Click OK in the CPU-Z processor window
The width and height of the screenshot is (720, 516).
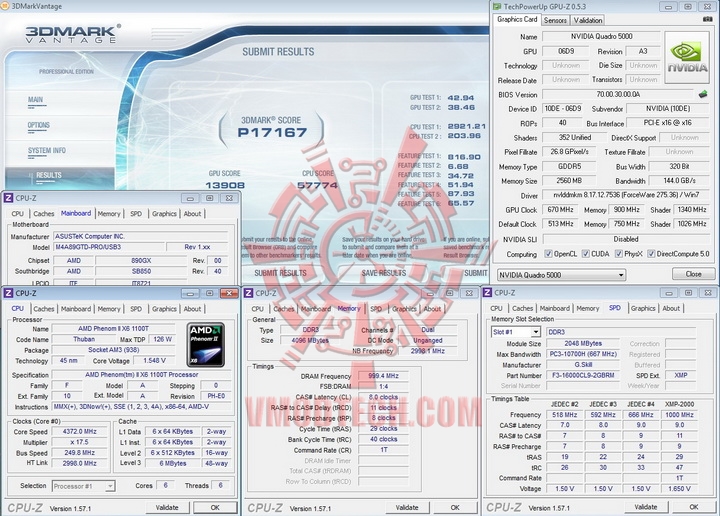point(215,508)
